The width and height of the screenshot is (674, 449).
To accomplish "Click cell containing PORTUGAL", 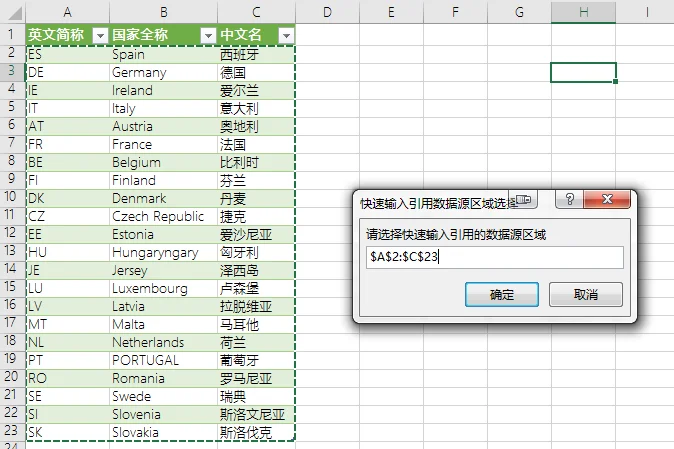I will click(163, 360).
